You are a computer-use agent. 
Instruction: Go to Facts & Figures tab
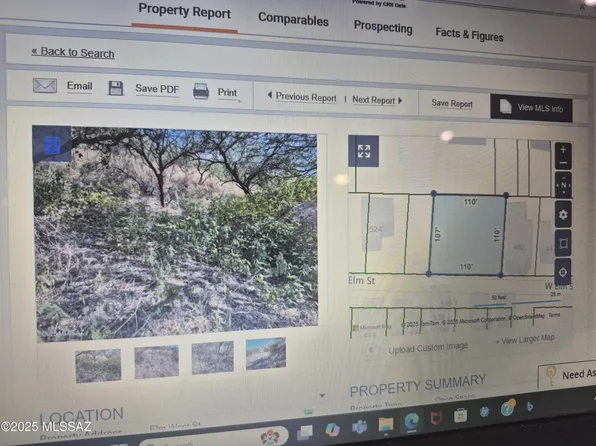pos(469,35)
